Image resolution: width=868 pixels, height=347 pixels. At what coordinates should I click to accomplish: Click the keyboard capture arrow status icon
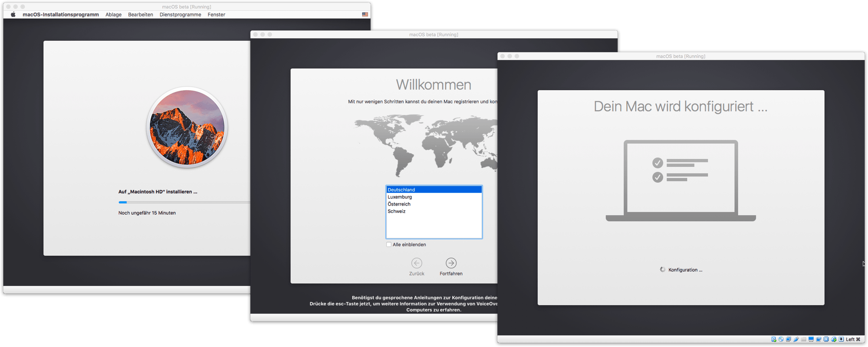841,339
